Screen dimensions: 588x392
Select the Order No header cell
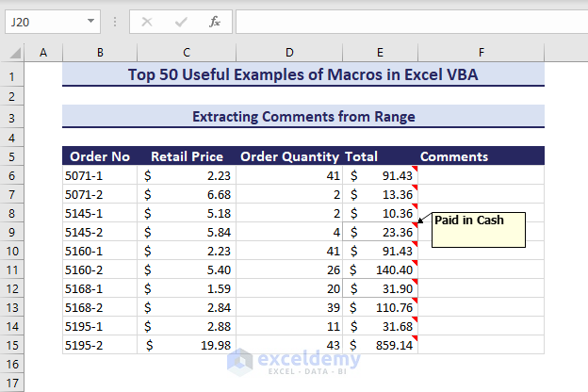100,156
